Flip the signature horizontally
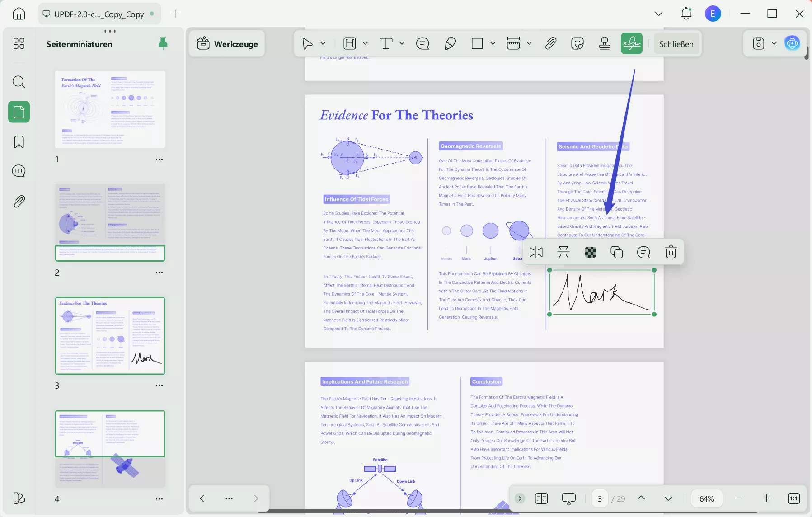This screenshot has width=812, height=517. [536, 252]
